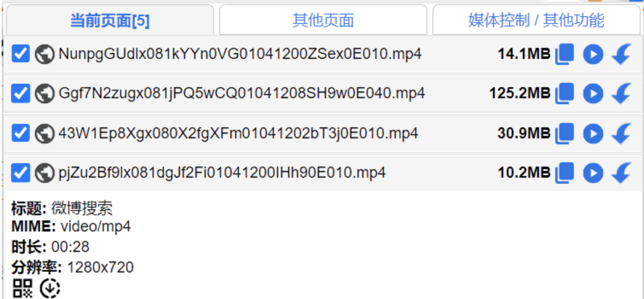The width and height of the screenshot is (644, 299).
Task: Expand details of pjZu2Bf9lx081dgJf2Fi mp4 entry
Action: pos(222,173)
